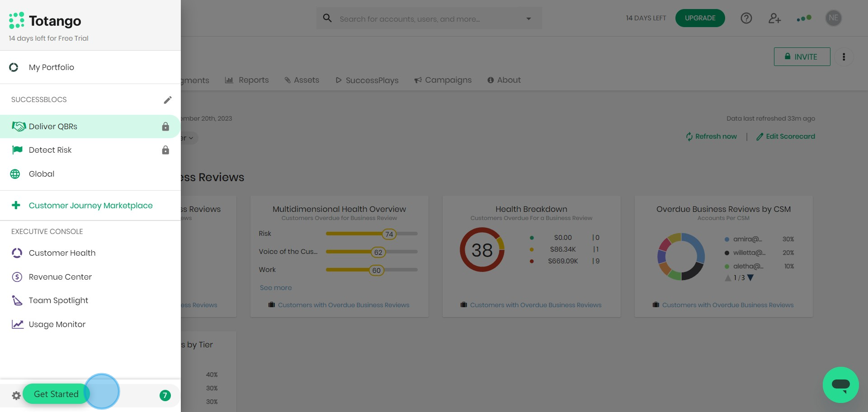Click the lock icon beside Detect Risk
Viewport: 868px width, 412px height.
pos(165,150)
